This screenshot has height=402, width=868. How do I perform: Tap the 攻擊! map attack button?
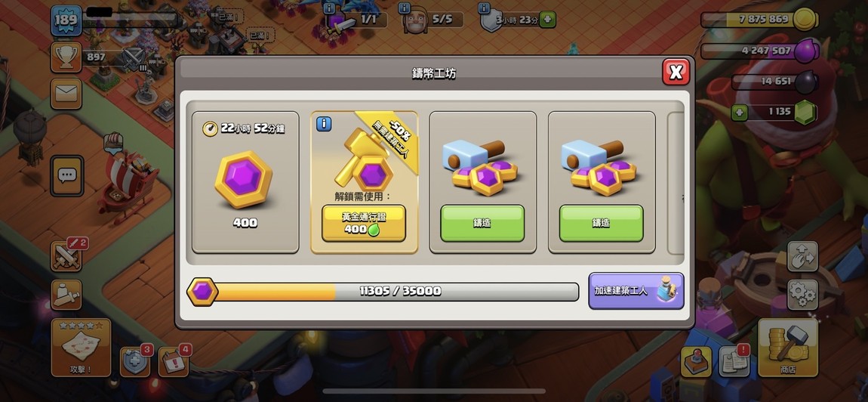point(81,348)
